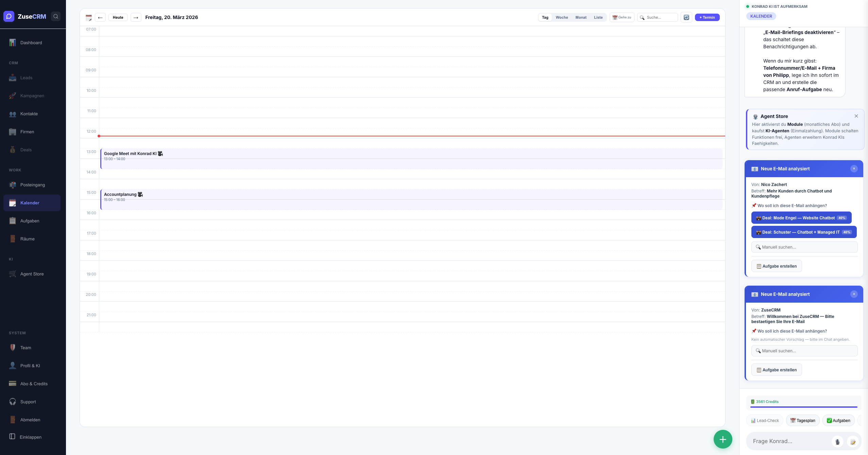Click the Abo & Credits card icon

click(x=13, y=384)
